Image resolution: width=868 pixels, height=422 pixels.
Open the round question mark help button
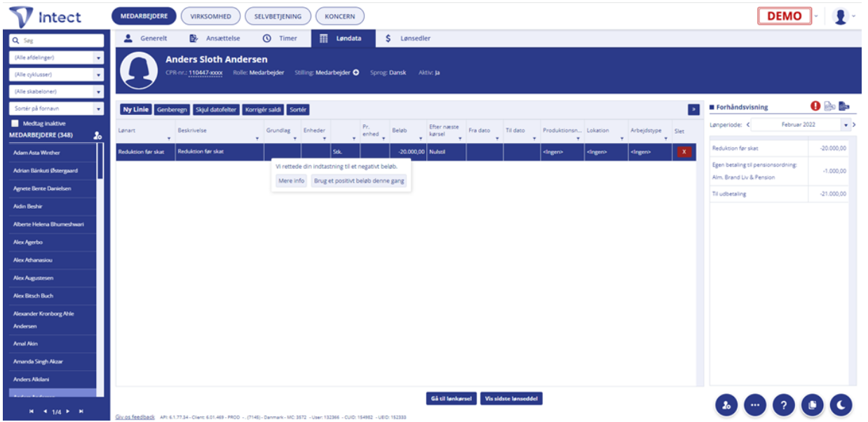pyautogui.click(x=784, y=404)
